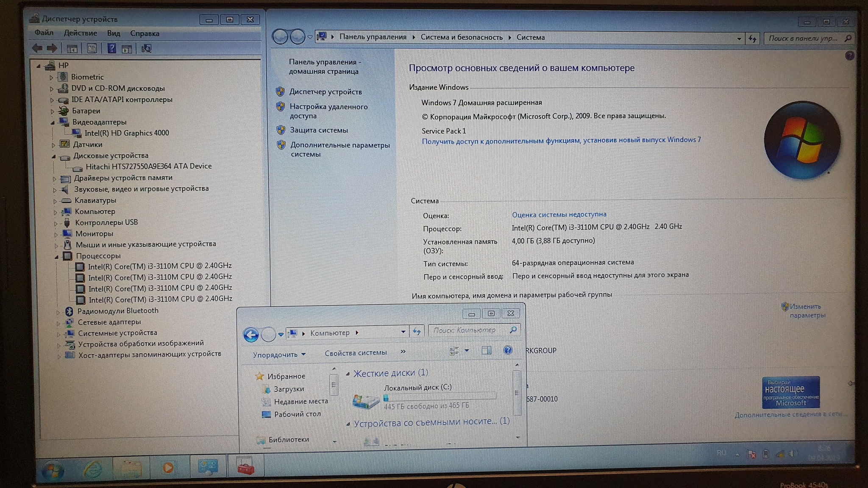868x488 pixels.
Task: Expand the Сетевые адаптеры tree node
Action: (58, 323)
